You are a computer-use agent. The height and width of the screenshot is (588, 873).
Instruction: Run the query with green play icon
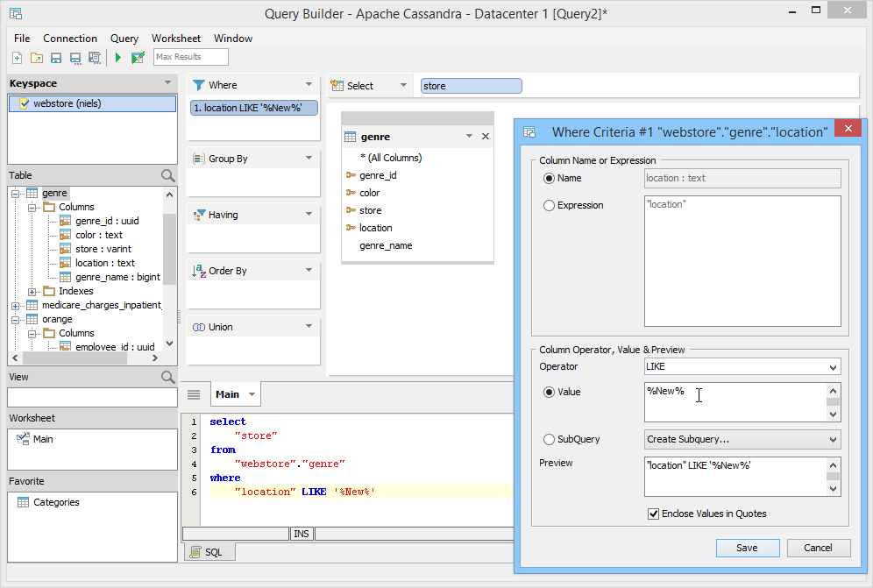118,57
